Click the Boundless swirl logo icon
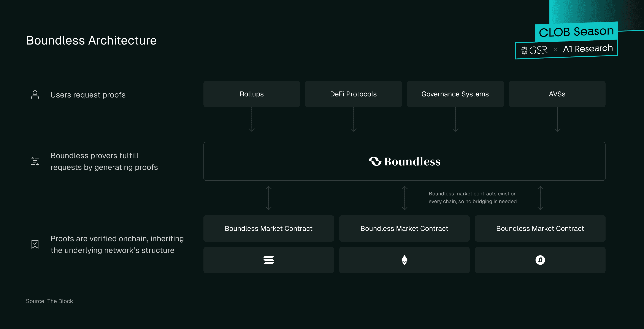The height and width of the screenshot is (329, 644). click(375, 161)
